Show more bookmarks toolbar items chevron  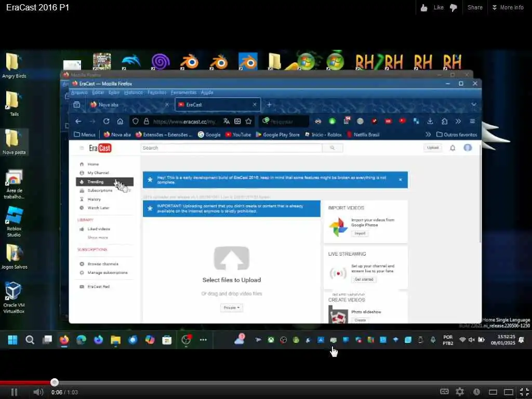pos(428,135)
